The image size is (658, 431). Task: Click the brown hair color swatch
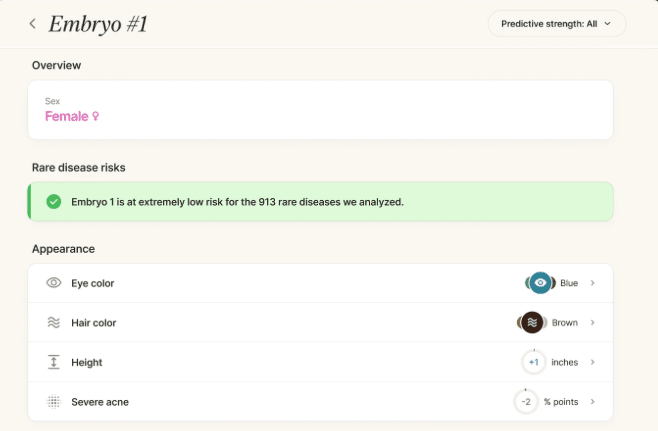(x=532, y=323)
